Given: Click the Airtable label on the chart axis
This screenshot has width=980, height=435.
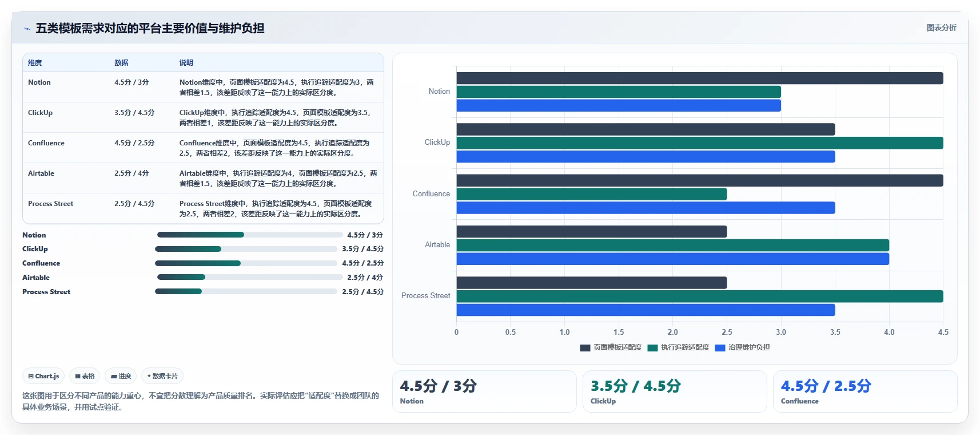Looking at the screenshot, I should tap(437, 245).
